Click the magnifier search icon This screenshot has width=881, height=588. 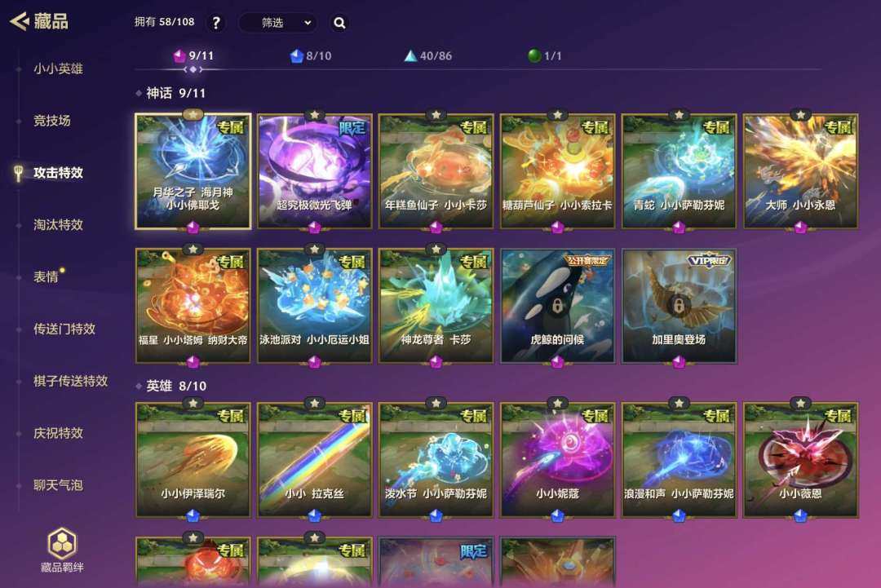tap(339, 23)
